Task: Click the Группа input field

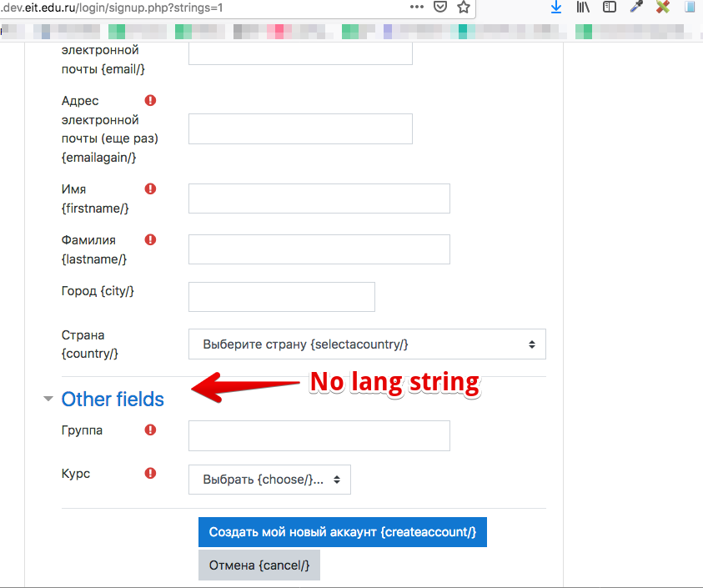Action: [x=319, y=435]
